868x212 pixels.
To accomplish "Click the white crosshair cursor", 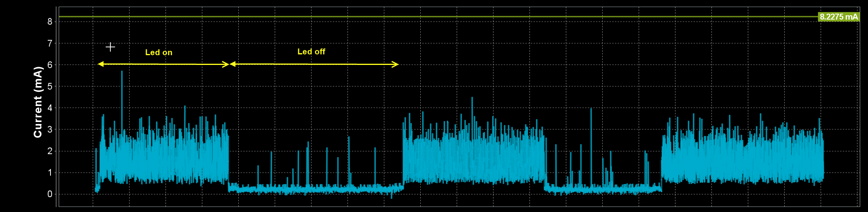I will [x=110, y=47].
